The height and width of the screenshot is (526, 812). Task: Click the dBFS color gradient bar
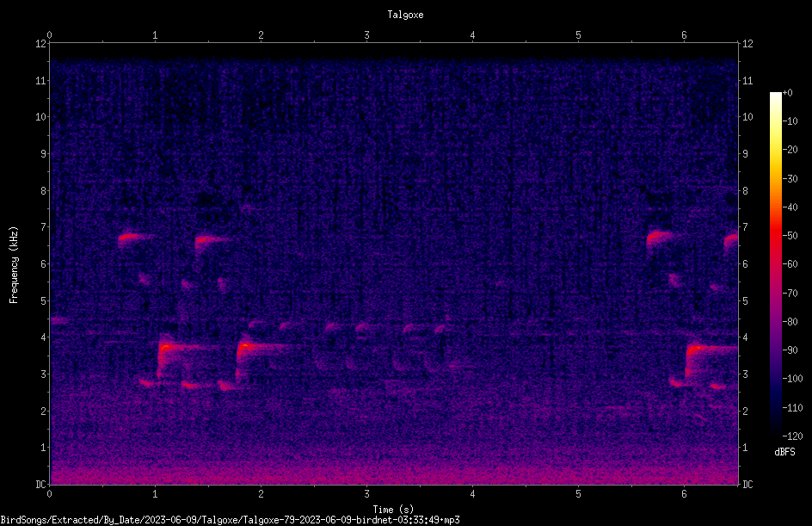coord(775,263)
